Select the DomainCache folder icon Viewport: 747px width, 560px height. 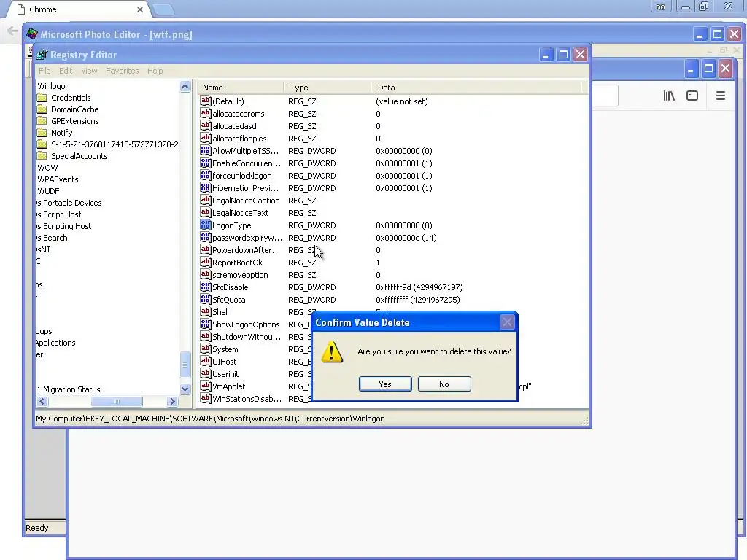(x=42, y=109)
